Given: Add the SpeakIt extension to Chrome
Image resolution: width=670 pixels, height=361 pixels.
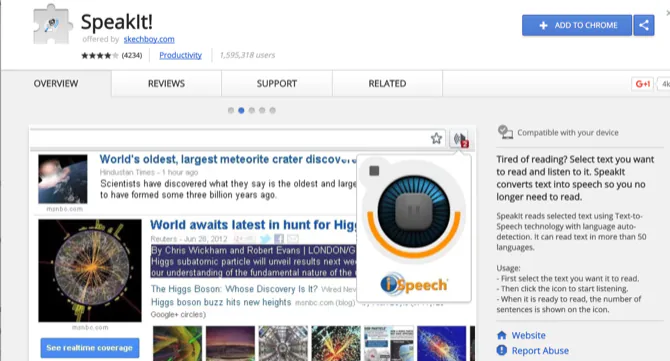Looking at the screenshot, I should point(577,25).
